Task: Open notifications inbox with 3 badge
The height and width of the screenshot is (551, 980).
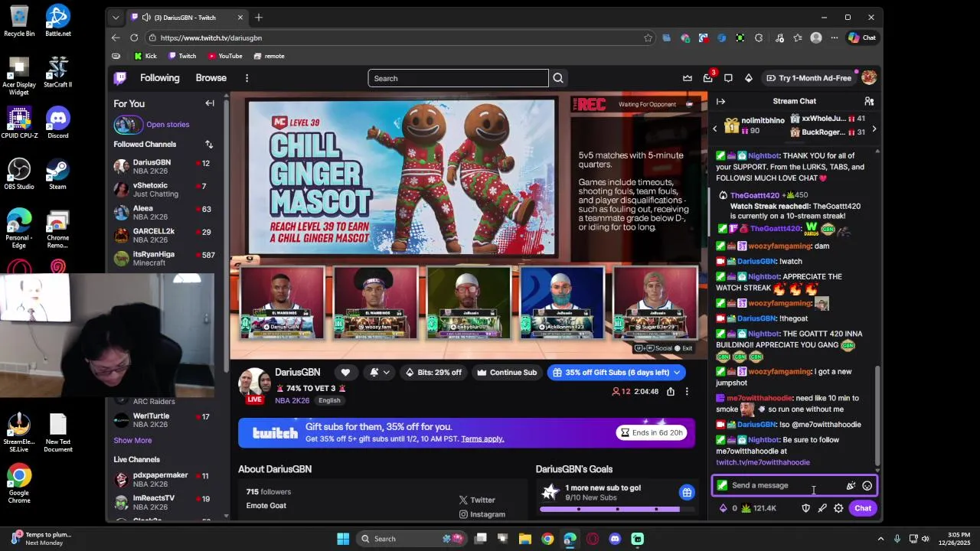Action: click(708, 78)
